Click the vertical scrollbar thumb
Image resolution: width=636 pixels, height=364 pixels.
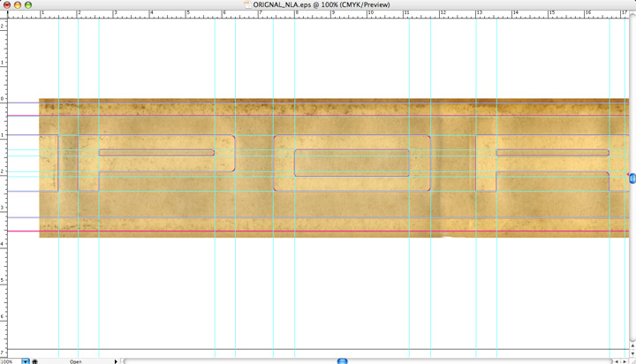tap(632, 178)
